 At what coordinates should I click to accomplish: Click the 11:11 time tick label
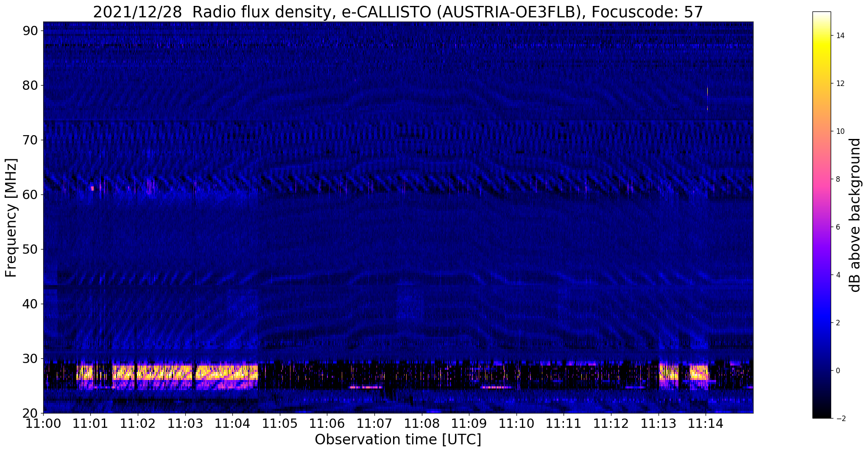point(564,423)
